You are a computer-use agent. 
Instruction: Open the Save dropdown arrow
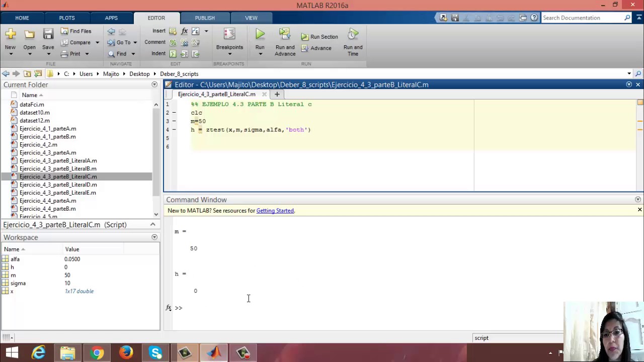[x=48, y=54]
